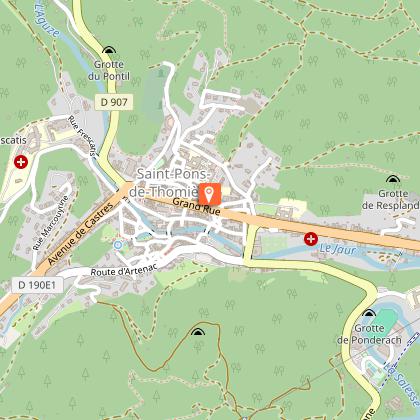Select the Grotte du Pontil text label
The width and height of the screenshot is (420, 420).
pos(109,70)
